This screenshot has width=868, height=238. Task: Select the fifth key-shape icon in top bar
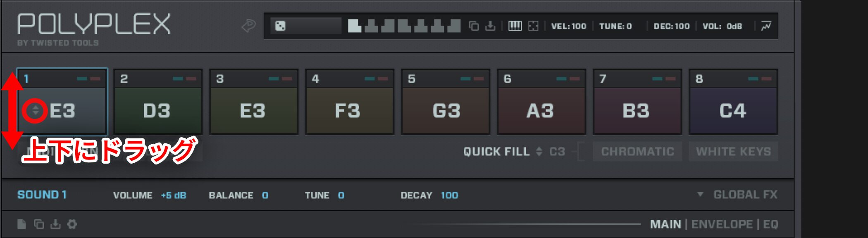[x=421, y=26]
